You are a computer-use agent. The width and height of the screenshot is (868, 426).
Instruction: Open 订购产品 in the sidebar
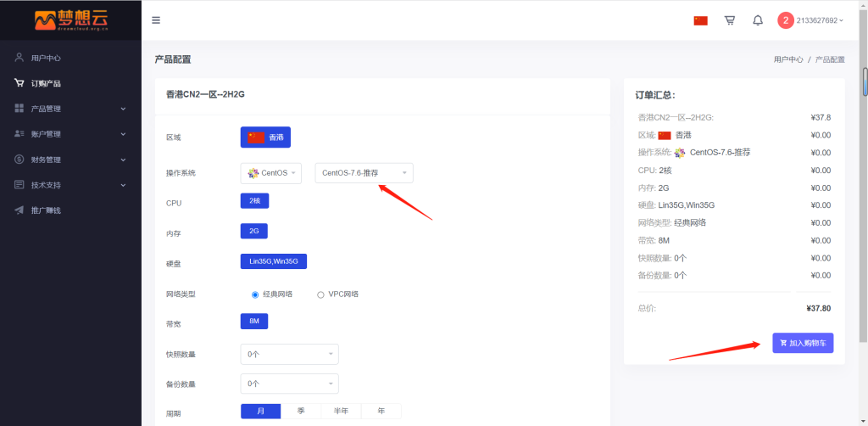click(x=46, y=83)
